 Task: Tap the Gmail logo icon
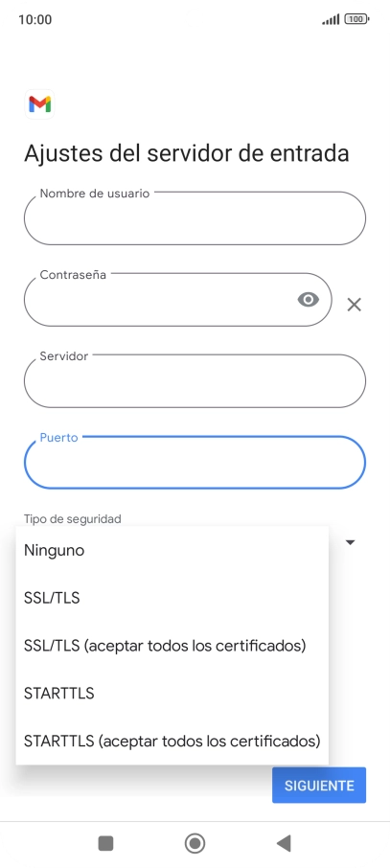point(40,104)
